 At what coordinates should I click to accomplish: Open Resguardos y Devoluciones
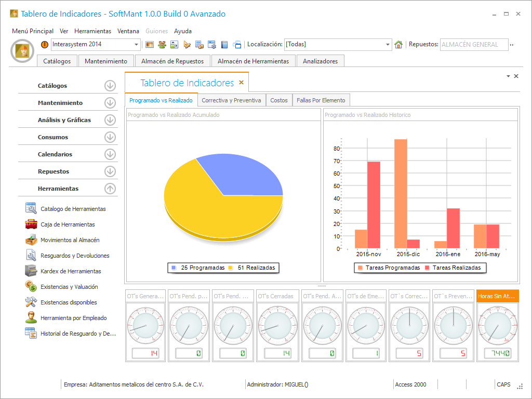[75, 256]
